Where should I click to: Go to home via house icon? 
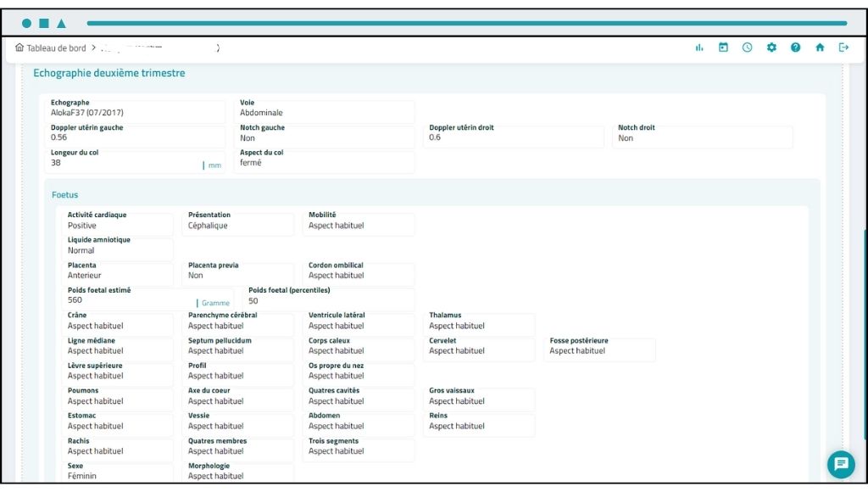point(820,48)
